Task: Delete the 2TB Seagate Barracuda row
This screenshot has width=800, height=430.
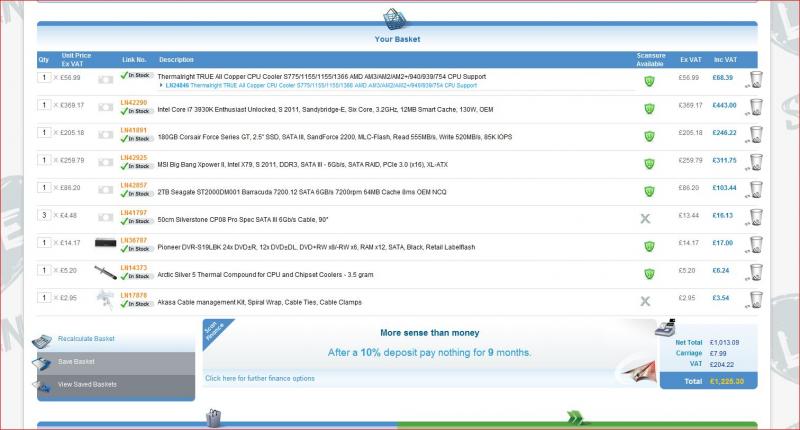Action: tap(756, 190)
